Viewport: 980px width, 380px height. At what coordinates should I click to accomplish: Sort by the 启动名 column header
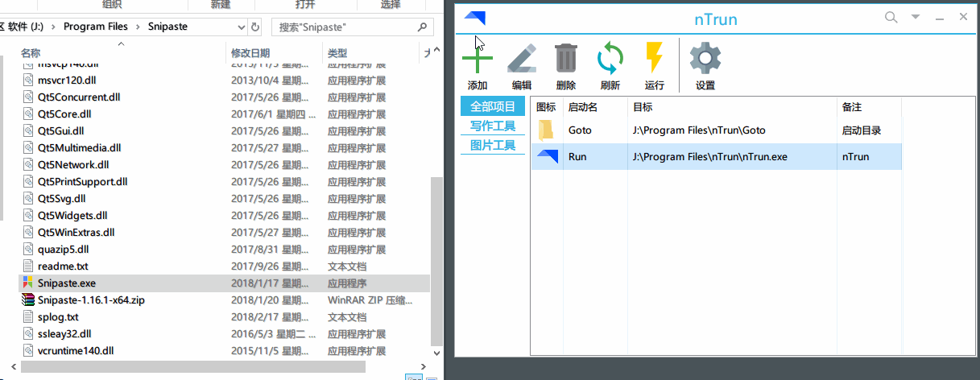point(583,107)
